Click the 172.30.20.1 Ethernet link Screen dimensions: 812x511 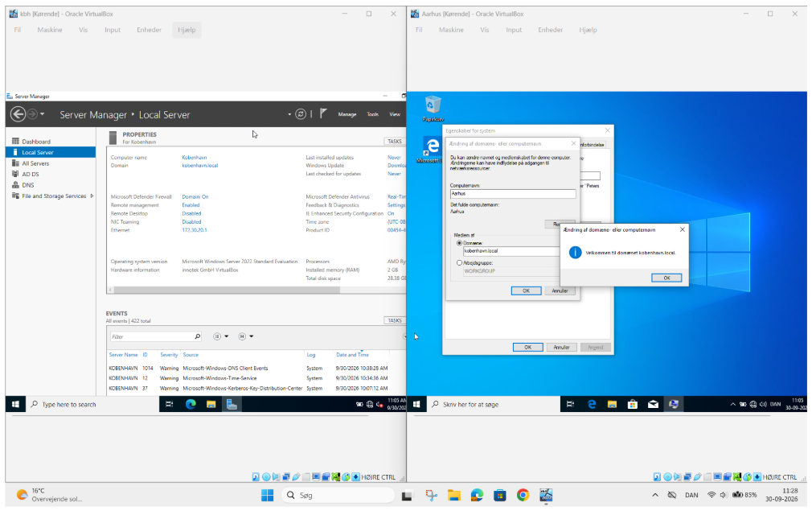[x=195, y=230]
